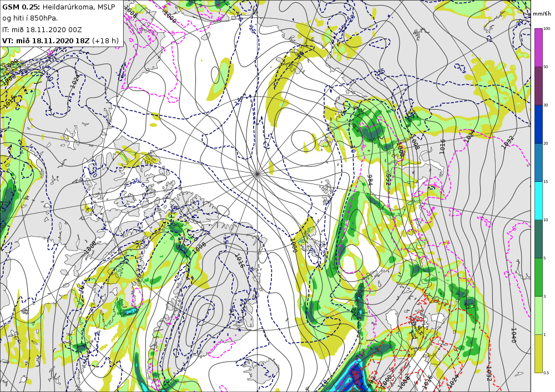
Task: Pick the magenta 50–100 legend color band
Action: pyautogui.click(x=538, y=48)
